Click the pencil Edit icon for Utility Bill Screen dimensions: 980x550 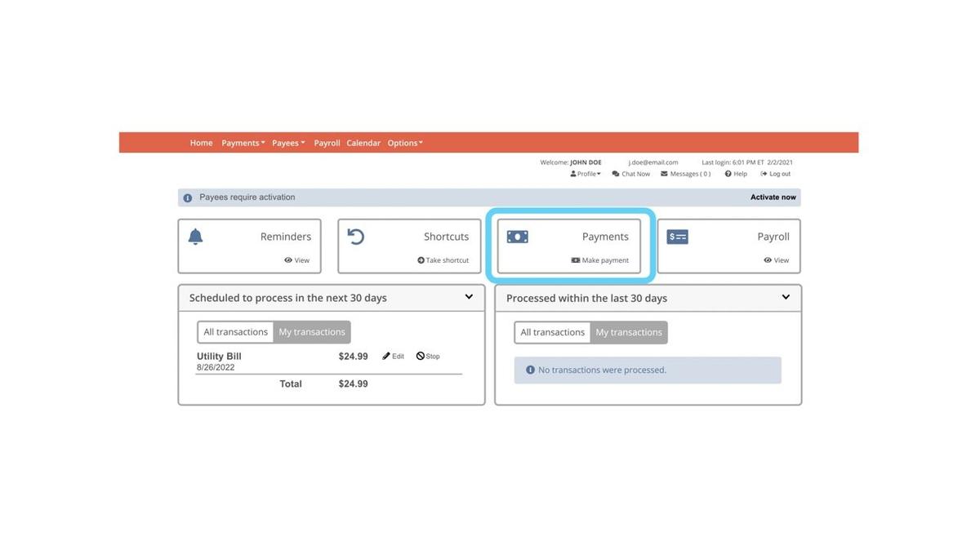[386, 357]
